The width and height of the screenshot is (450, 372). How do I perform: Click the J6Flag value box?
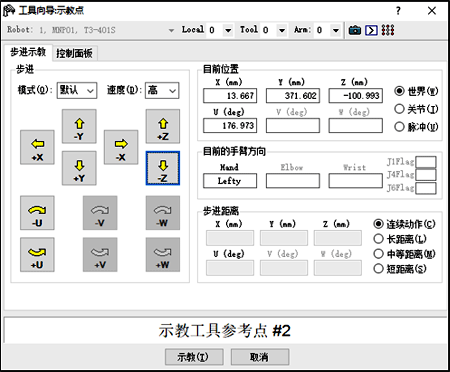click(426, 188)
